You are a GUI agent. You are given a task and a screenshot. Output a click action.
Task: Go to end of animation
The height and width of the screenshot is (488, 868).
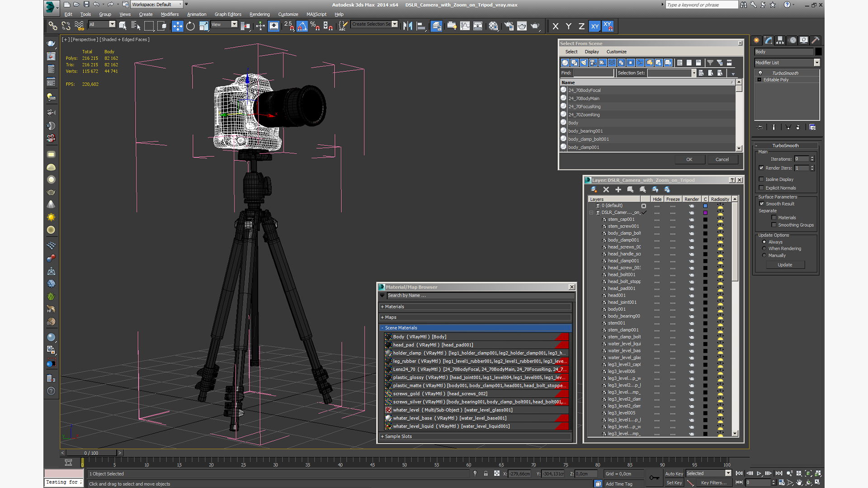pyautogui.click(x=779, y=473)
